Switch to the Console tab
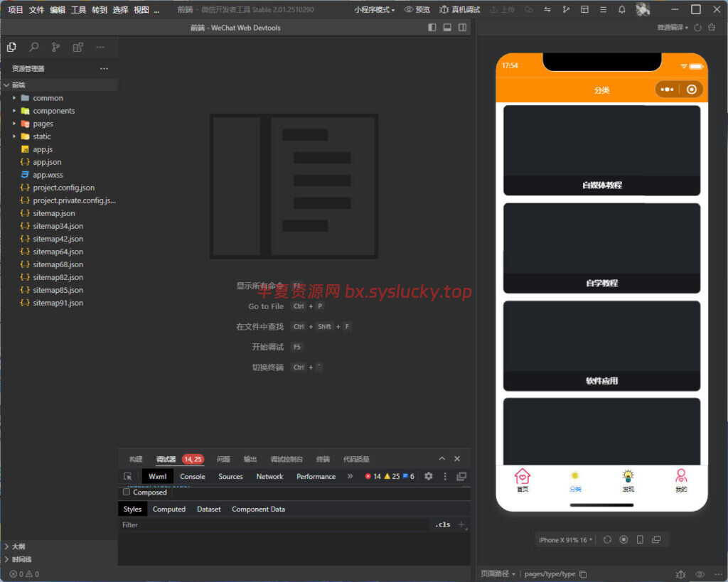 192,477
